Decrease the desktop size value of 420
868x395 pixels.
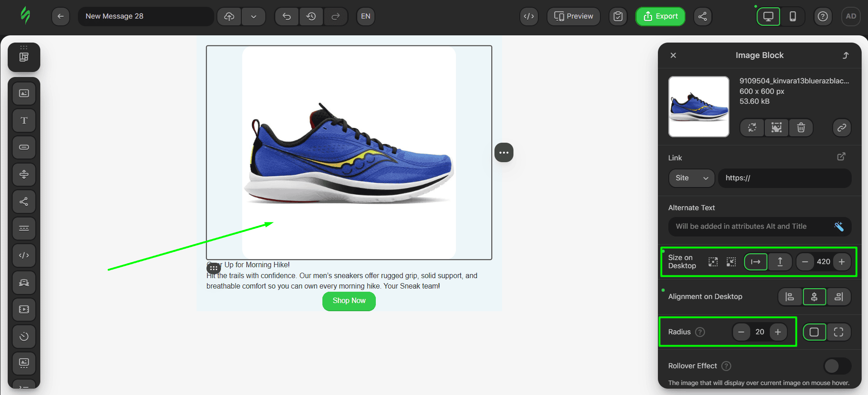tap(805, 262)
